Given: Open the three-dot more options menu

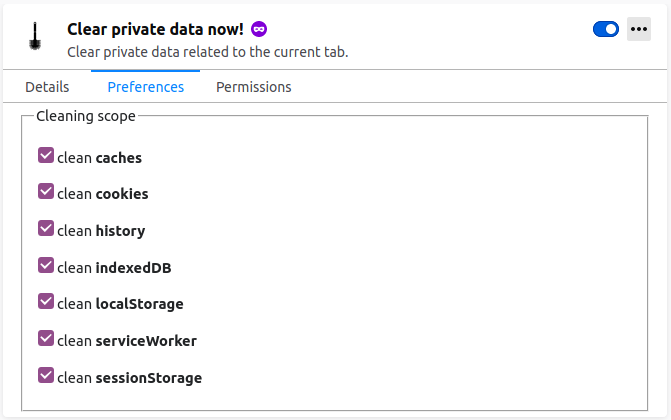Looking at the screenshot, I should tap(639, 30).
